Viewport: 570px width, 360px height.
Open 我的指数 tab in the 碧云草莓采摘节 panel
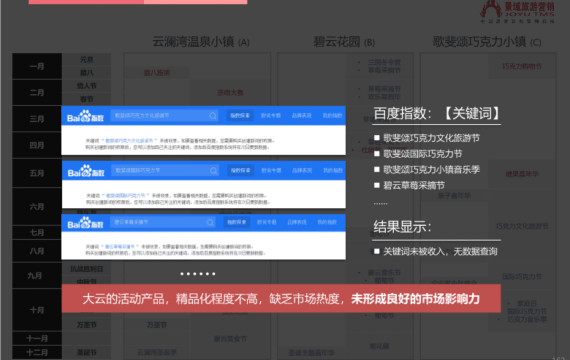327,222
